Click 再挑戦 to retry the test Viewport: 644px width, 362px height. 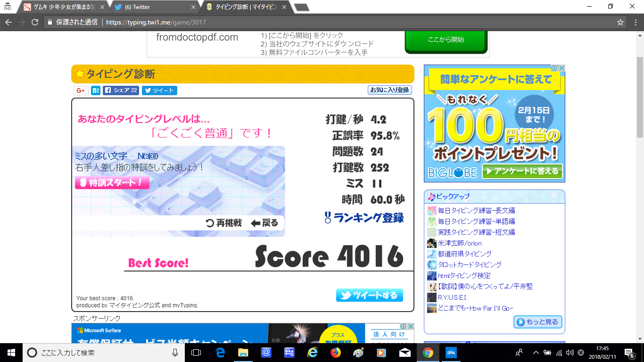[x=224, y=223]
